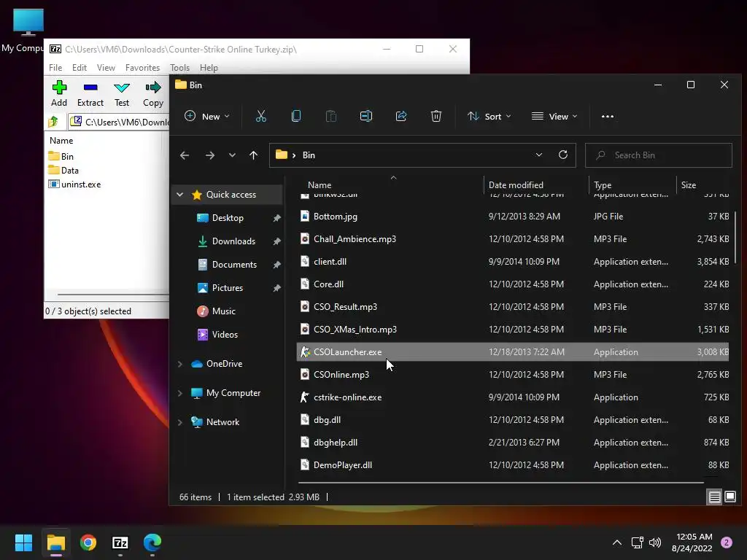Click the 7-Zip address path field

click(119, 122)
